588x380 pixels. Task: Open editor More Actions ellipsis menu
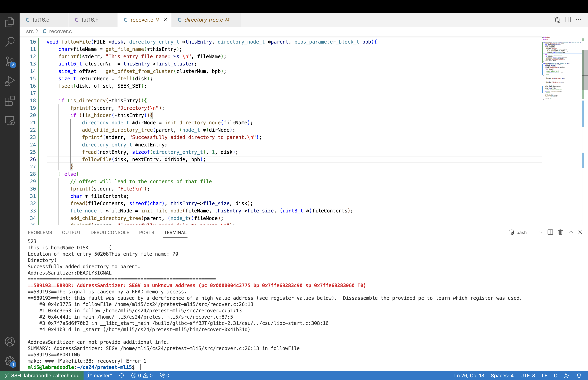click(x=579, y=20)
